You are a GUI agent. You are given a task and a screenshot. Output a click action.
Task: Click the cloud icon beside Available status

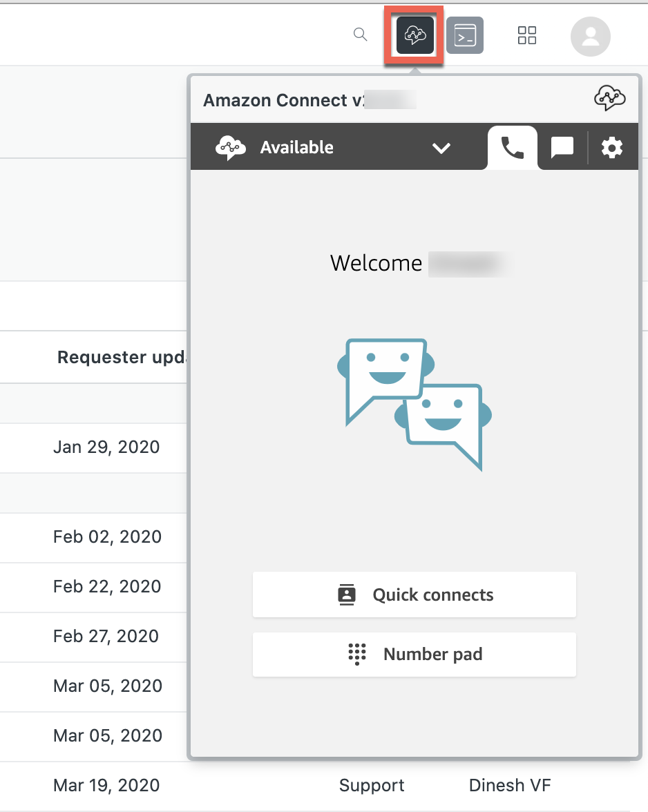[231, 148]
